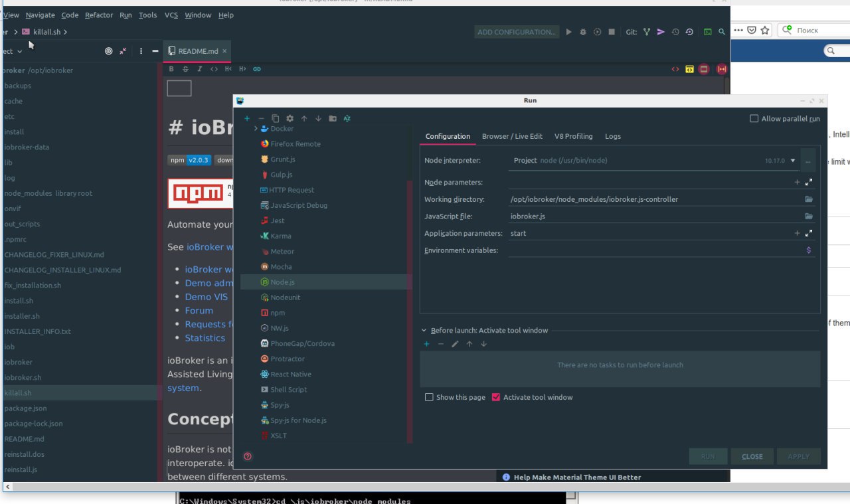
Task: Click the Stop square icon in IDE toolbar
Action: 612,31
